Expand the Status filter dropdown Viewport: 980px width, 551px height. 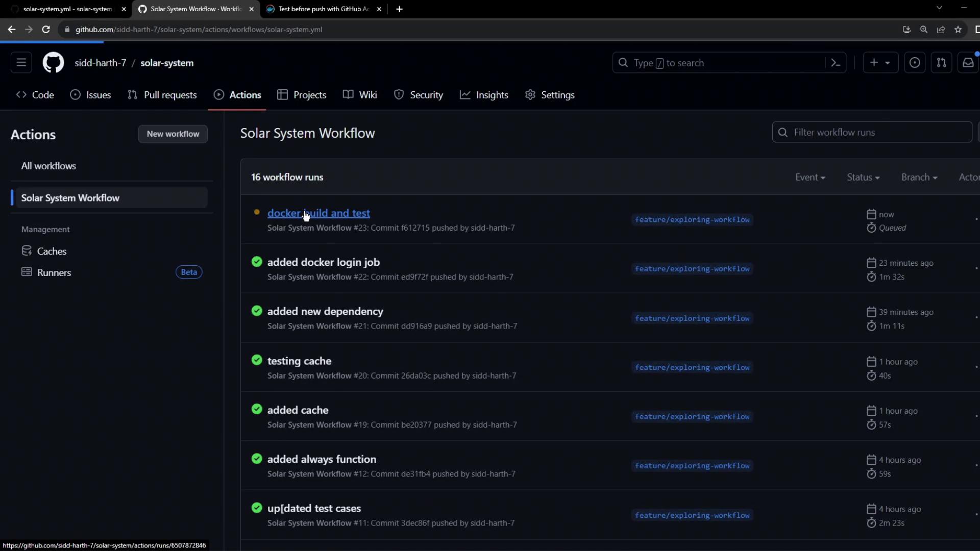863,177
